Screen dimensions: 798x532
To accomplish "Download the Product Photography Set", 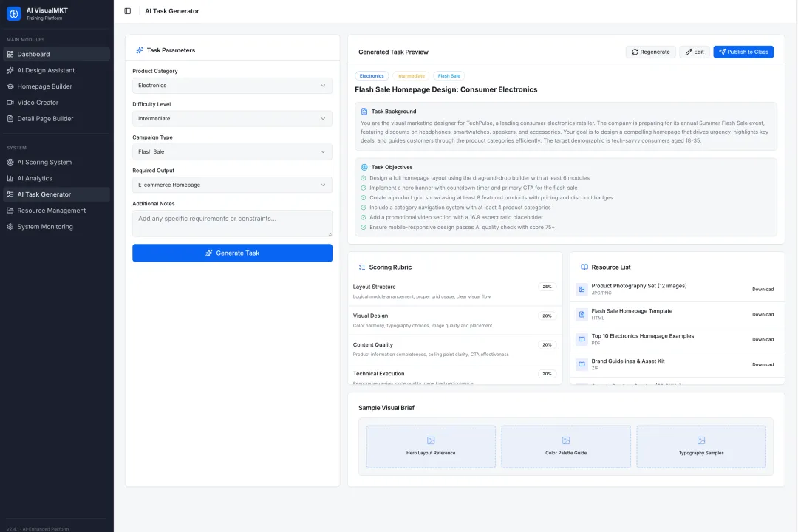I will [x=763, y=289].
